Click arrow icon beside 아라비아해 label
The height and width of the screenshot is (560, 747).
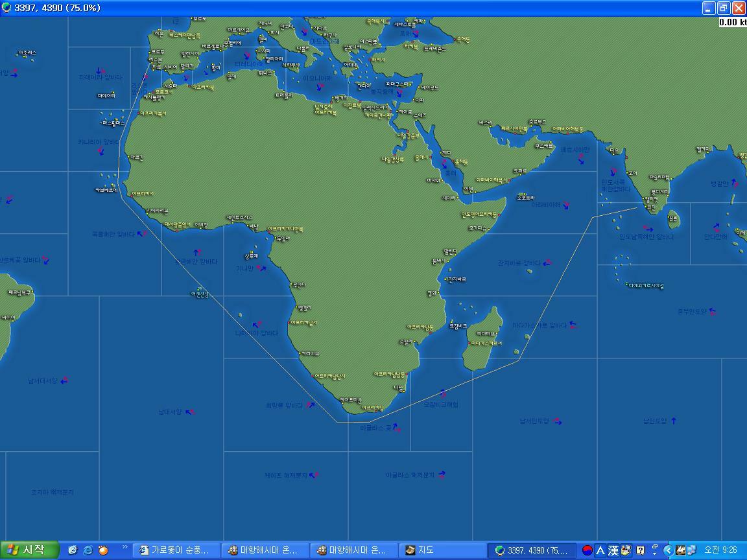tap(566, 205)
